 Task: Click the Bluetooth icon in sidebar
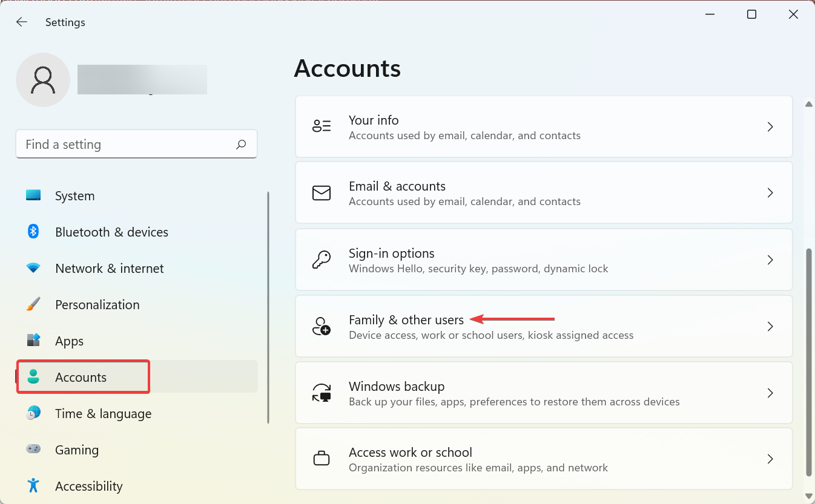pos(33,232)
